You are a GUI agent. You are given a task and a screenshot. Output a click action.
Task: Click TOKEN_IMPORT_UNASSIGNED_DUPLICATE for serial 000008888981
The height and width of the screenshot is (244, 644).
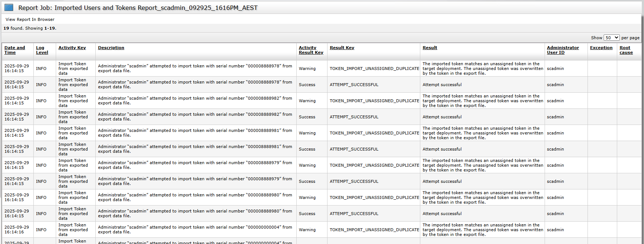tap(374, 133)
